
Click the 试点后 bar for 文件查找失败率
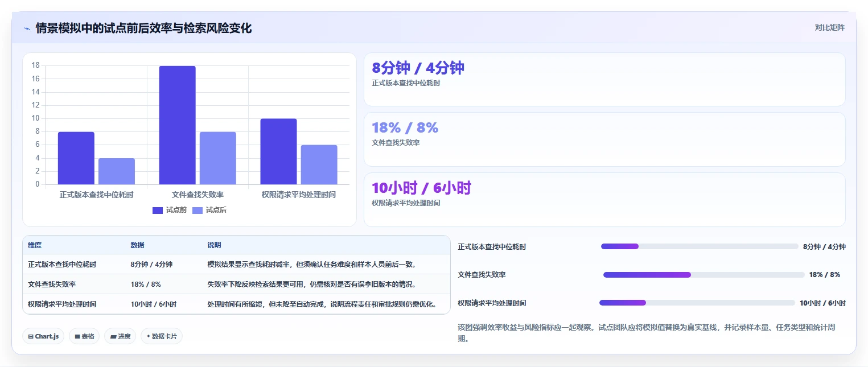point(218,158)
